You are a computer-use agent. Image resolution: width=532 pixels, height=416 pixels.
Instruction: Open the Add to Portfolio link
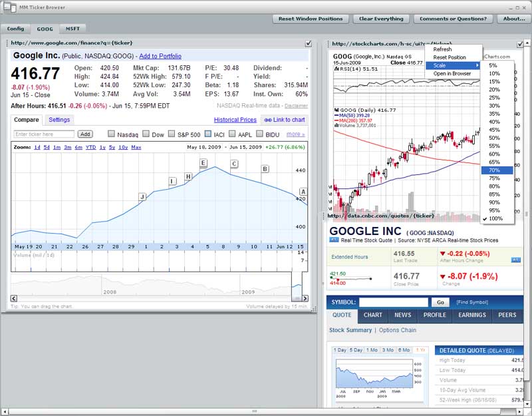160,56
